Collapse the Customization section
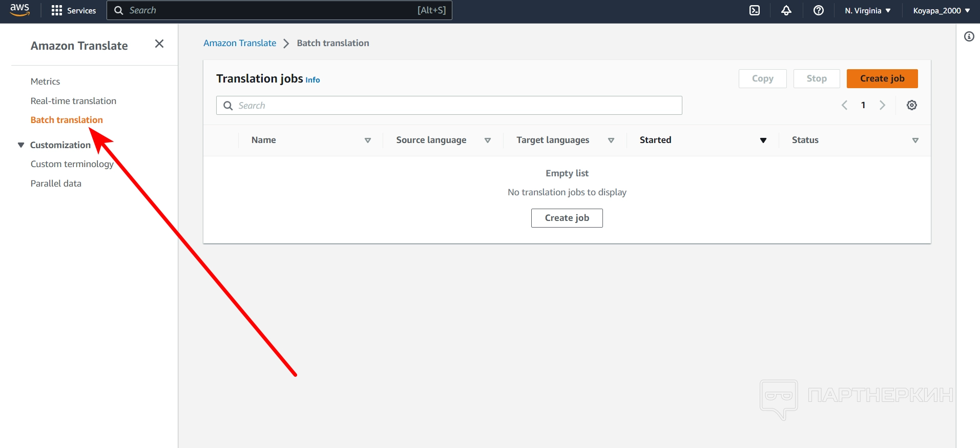 pyautogui.click(x=21, y=145)
